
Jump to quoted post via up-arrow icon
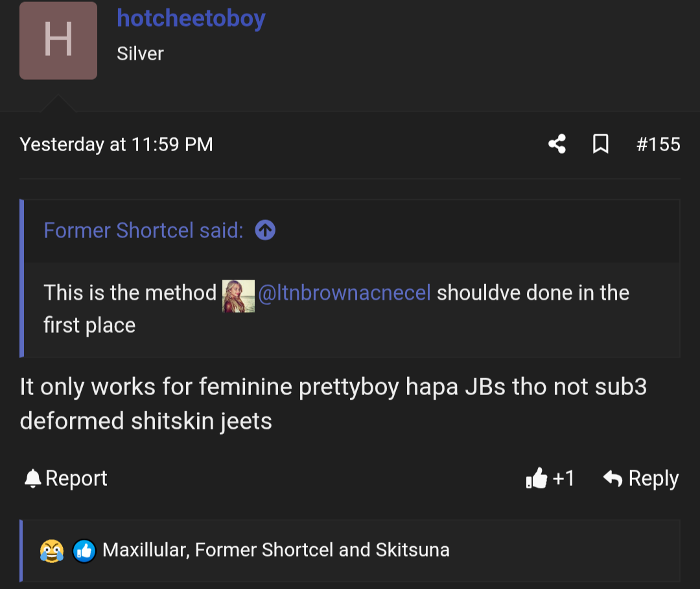265,230
